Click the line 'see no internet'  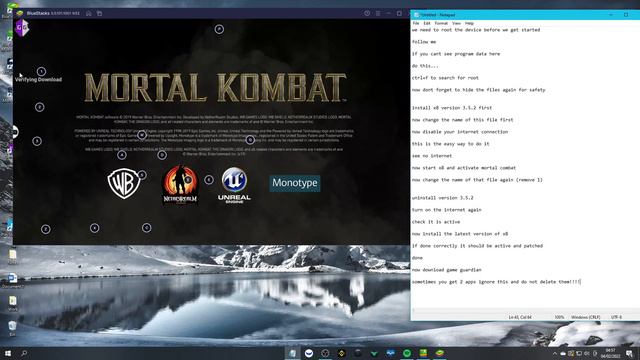pos(432,156)
